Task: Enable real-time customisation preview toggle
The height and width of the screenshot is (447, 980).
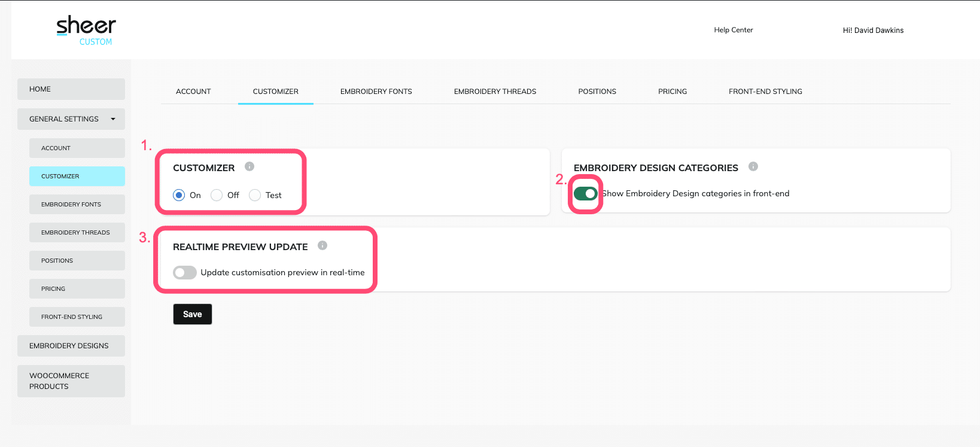Action: 184,272
